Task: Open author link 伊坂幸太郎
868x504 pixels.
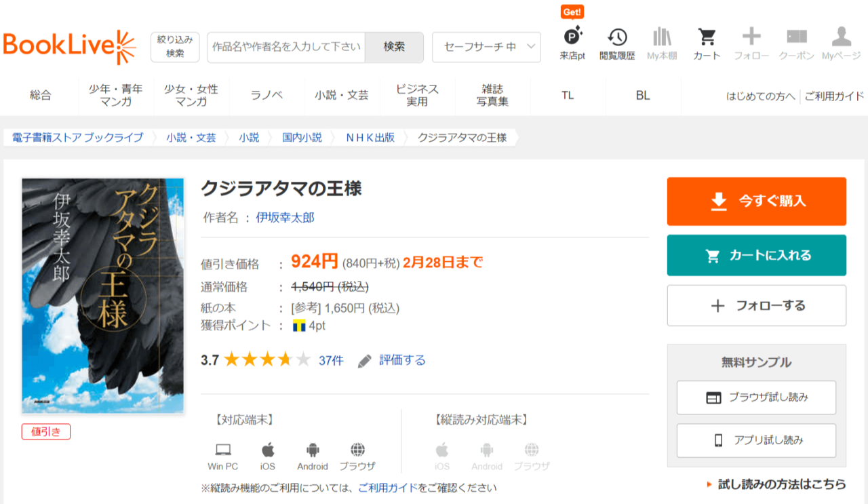Action: click(285, 218)
